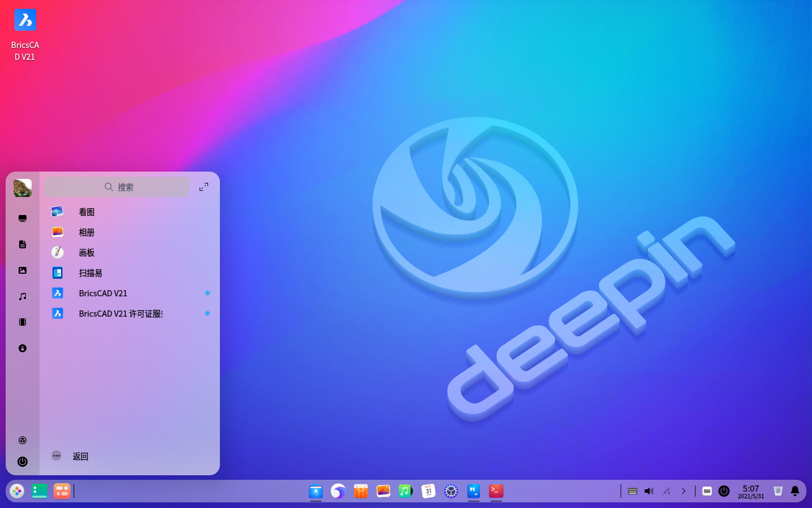Open the onscreen keyboard from the dock
Screen dimensions: 812x508
pyautogui.click(x=707, y=491)
